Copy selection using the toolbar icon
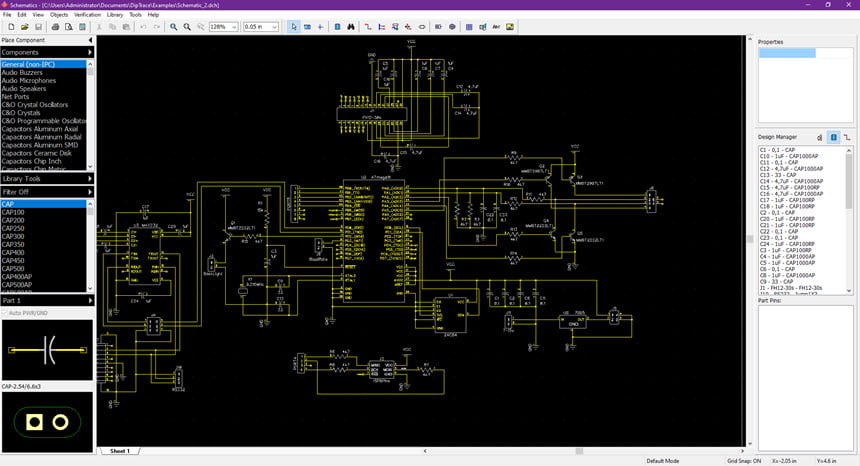Screen dimensions: 860x466 click(112, 26)
